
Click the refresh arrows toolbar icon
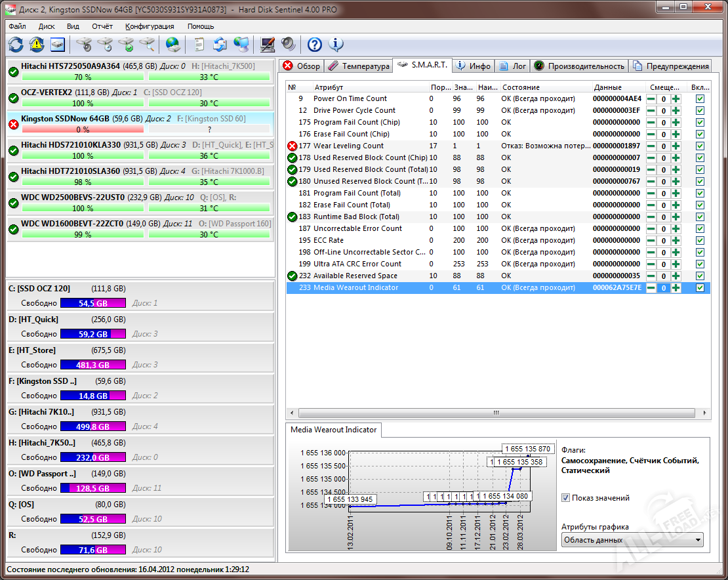[x=16, y=45]
